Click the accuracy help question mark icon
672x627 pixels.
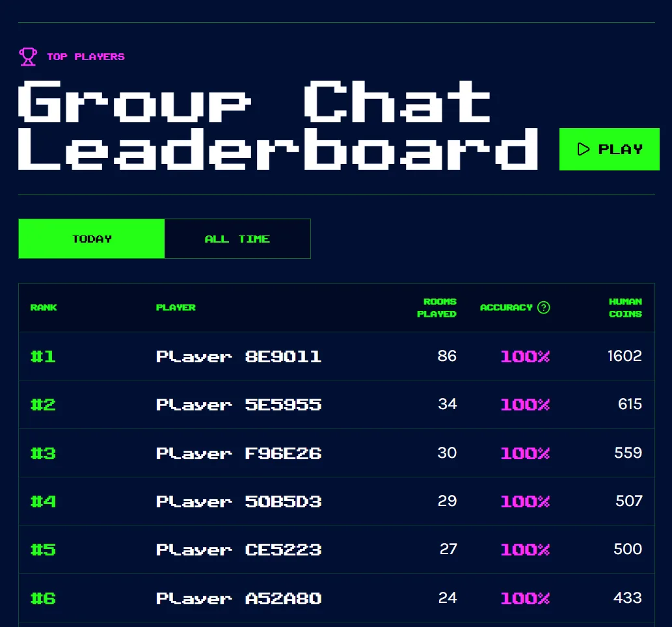click(x=543, y=307)
